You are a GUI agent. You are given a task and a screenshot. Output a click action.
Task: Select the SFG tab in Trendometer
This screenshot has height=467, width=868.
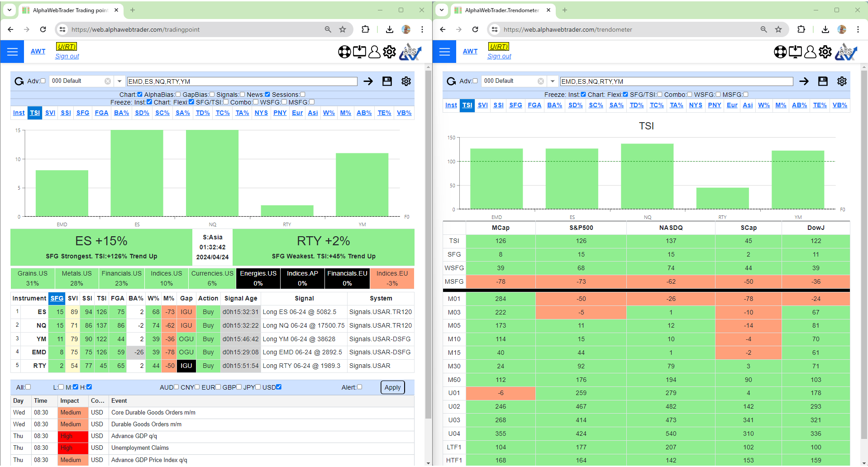pos(515,105)
